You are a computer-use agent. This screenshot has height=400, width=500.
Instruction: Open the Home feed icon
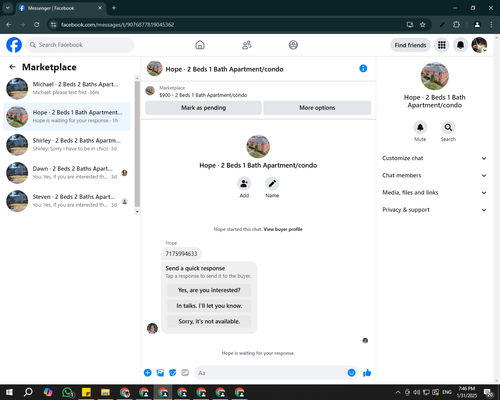200,45
